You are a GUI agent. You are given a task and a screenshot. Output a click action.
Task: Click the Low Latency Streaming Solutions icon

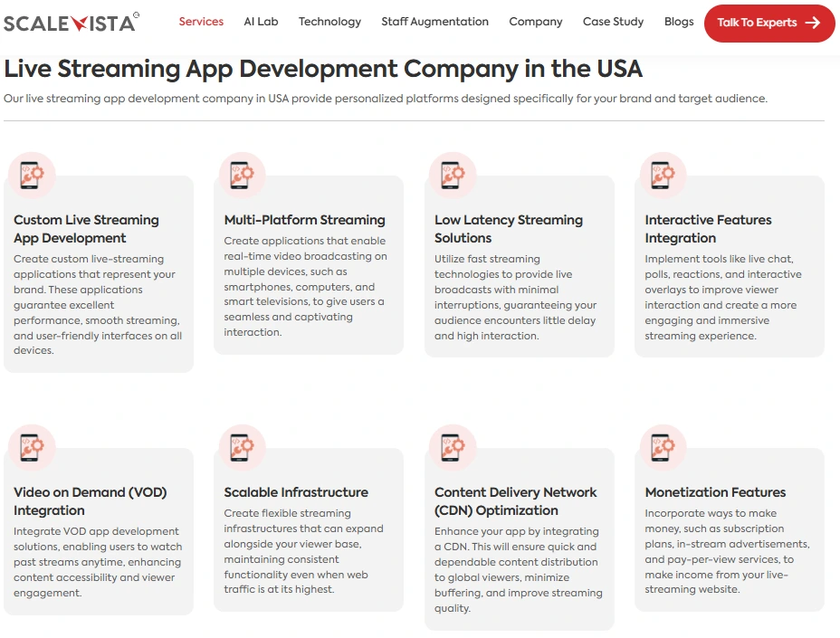tap(453, 176)
